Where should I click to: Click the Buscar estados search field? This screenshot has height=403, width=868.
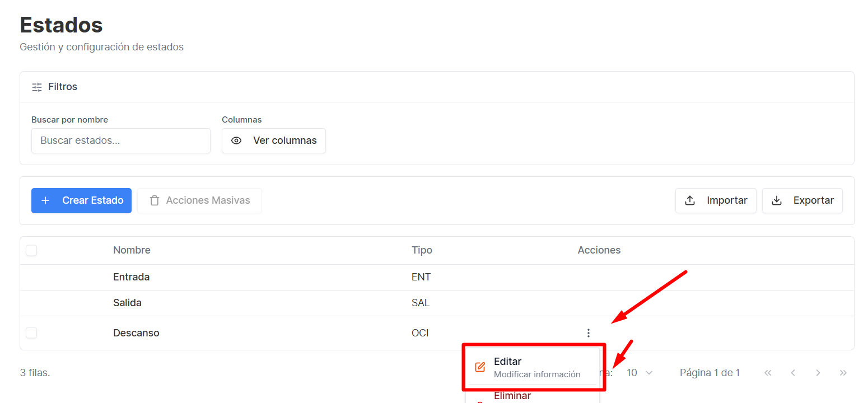click(121, 140)
